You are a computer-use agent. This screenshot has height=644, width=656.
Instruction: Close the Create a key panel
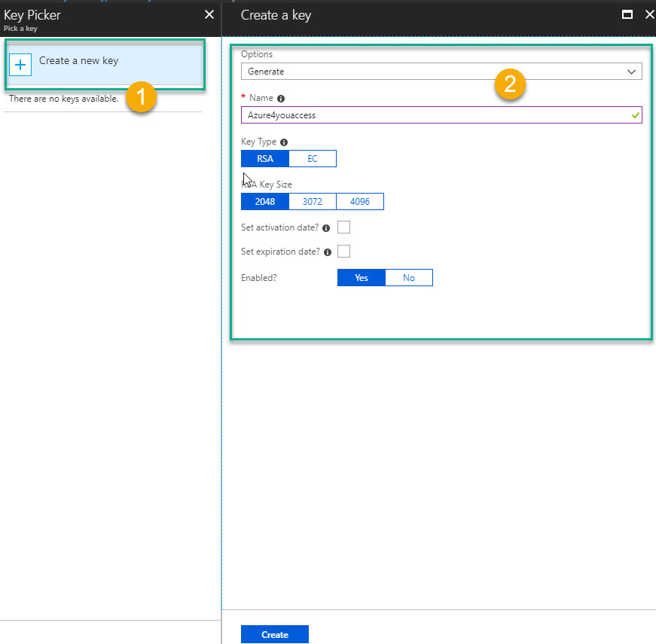pyautogui.click(x=650, y=14)
